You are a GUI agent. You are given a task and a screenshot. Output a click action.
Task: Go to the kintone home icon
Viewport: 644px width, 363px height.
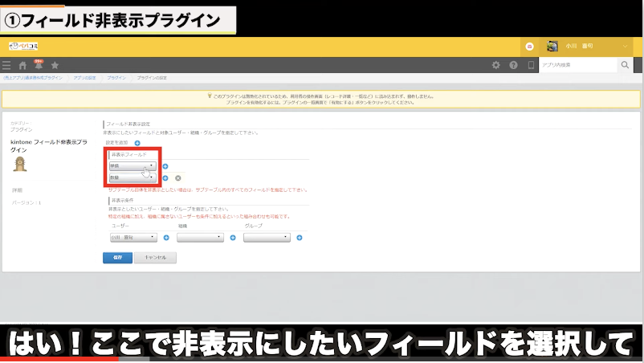coord(22,65)
